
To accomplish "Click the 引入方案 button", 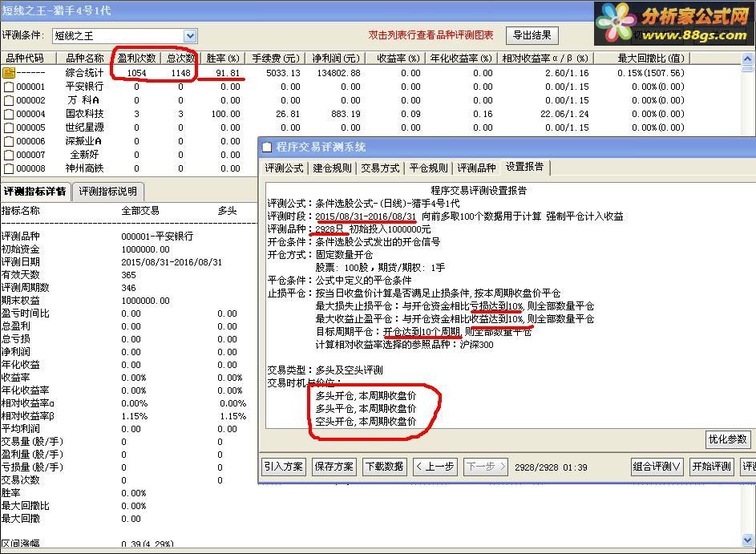I will tap(284, 467).
